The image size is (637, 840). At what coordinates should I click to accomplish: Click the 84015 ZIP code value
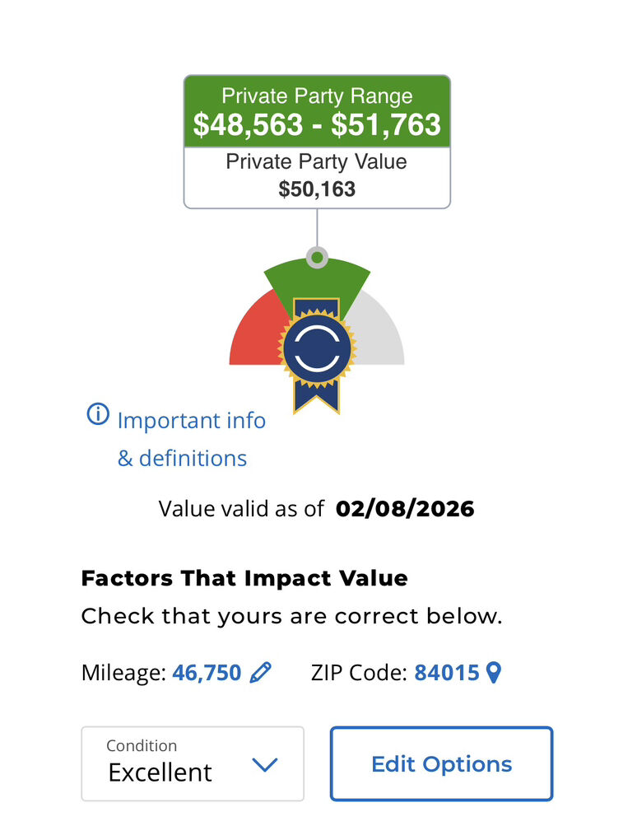point(446,673)
